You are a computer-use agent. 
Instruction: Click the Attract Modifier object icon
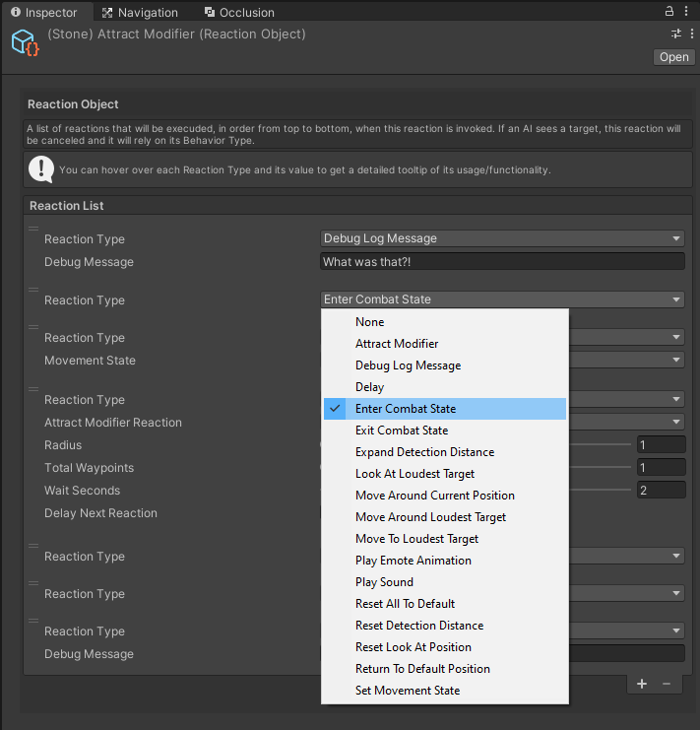click(x=24, y=42)
